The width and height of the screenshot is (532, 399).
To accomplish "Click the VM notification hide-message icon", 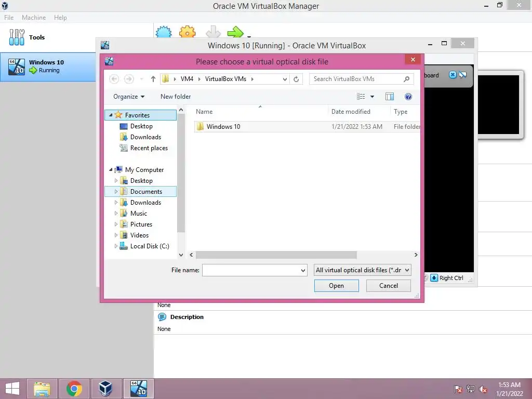I will tap(463, 75).
